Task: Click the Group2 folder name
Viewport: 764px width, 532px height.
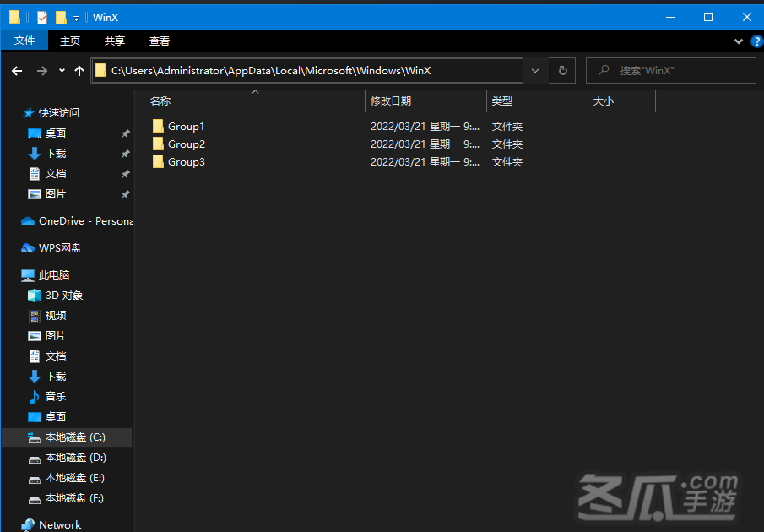Action: pyautogui.click(x=186, y=144)
